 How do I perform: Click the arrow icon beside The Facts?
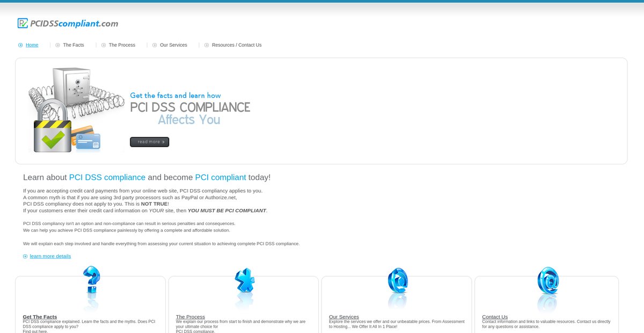click(x=57, y=45)
